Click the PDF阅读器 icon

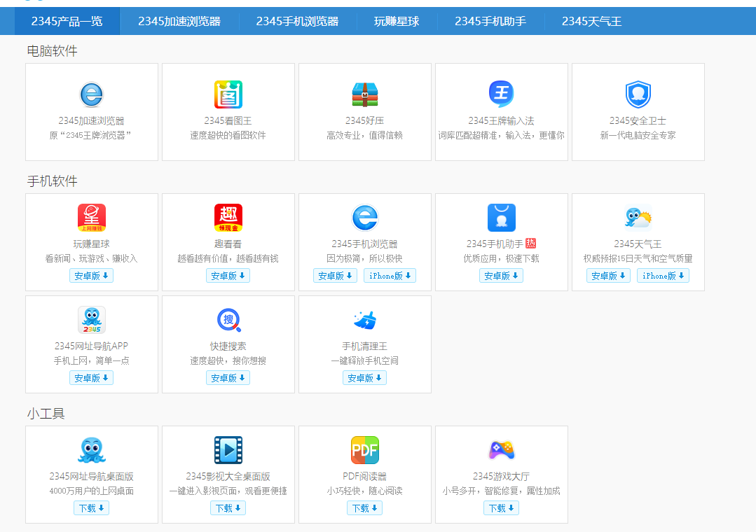pos(364,450)
